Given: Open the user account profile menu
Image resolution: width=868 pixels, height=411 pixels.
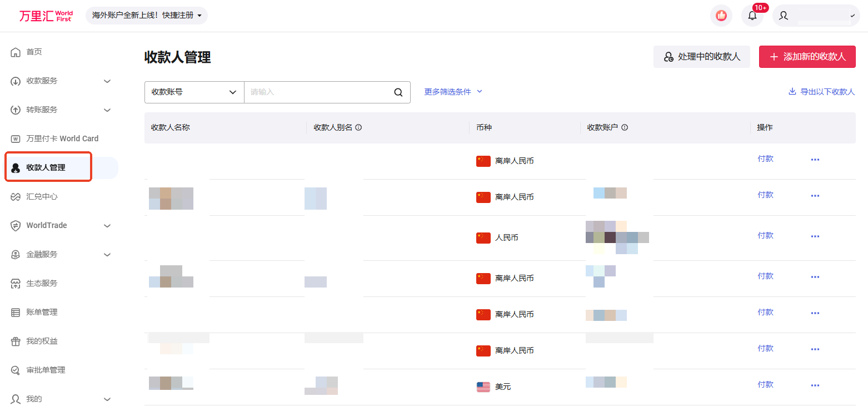Looking at the screenshot, I should (816, 16).
